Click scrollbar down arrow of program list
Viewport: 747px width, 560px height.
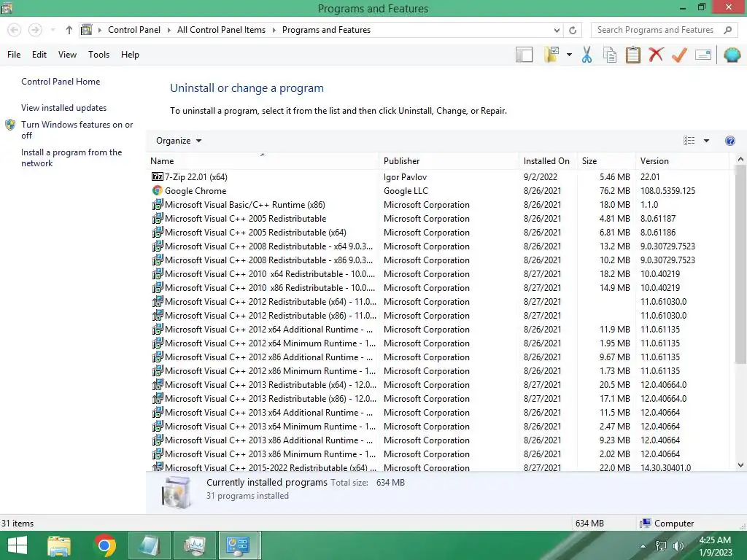coord(740,464)
